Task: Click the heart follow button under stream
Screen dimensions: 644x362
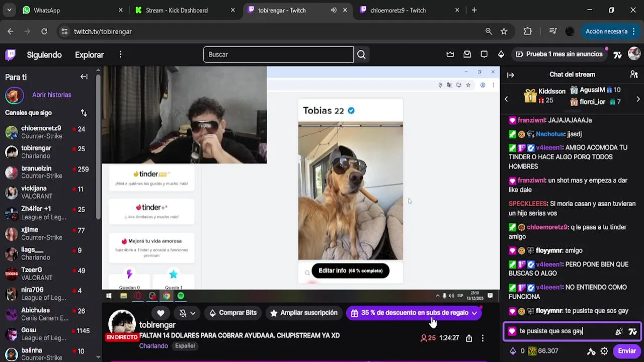Action: pyautogui.click(x=160, y=313)
